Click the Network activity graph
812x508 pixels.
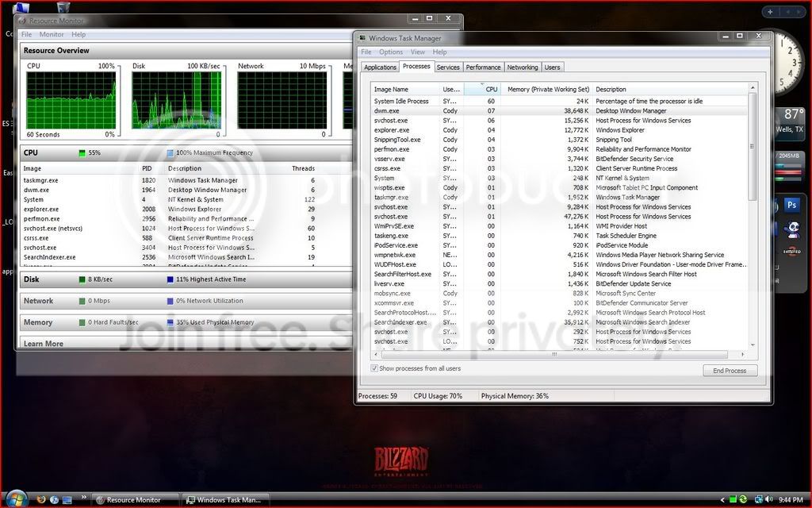point(282,100)
